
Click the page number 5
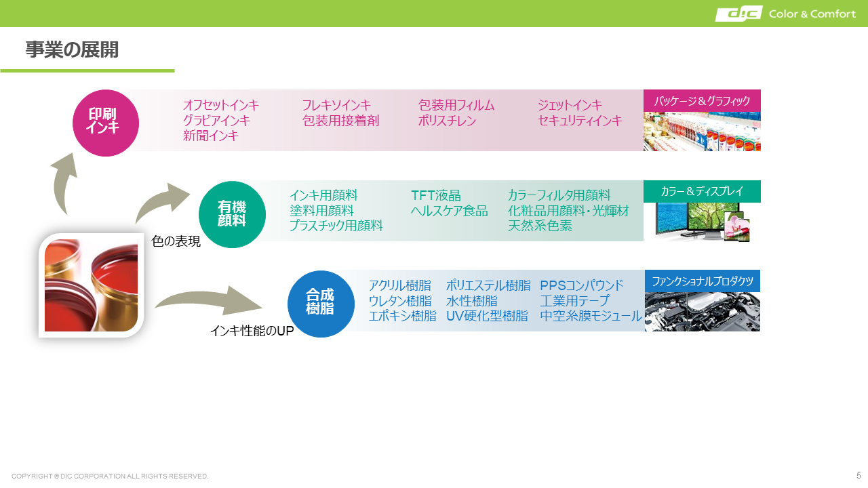click(859, 475)
